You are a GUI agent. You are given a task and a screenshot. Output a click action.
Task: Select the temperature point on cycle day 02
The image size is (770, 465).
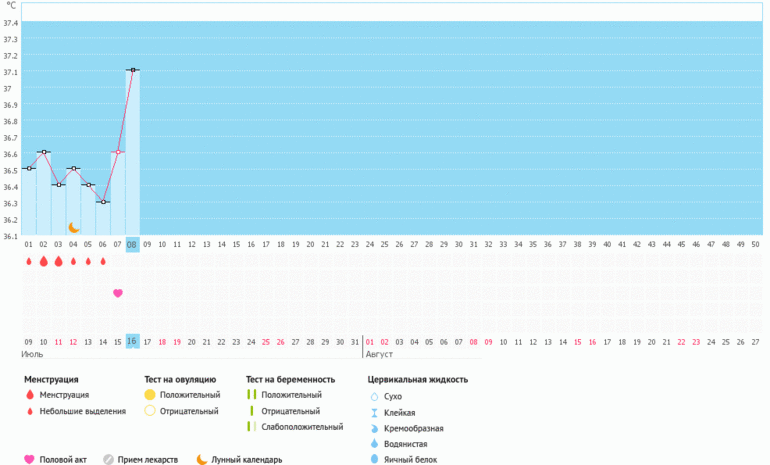point(44,152)
